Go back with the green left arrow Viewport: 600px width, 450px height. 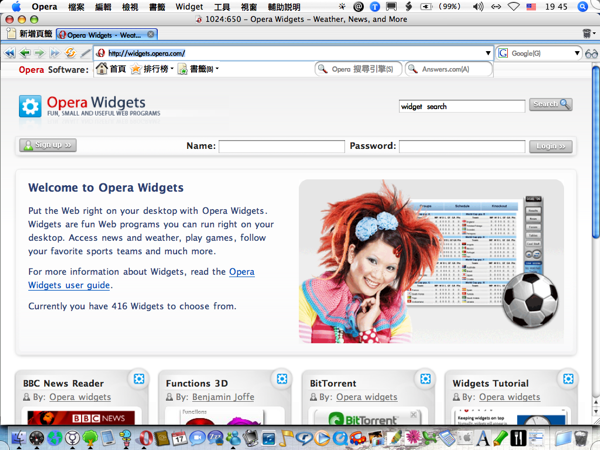point(25,53)
